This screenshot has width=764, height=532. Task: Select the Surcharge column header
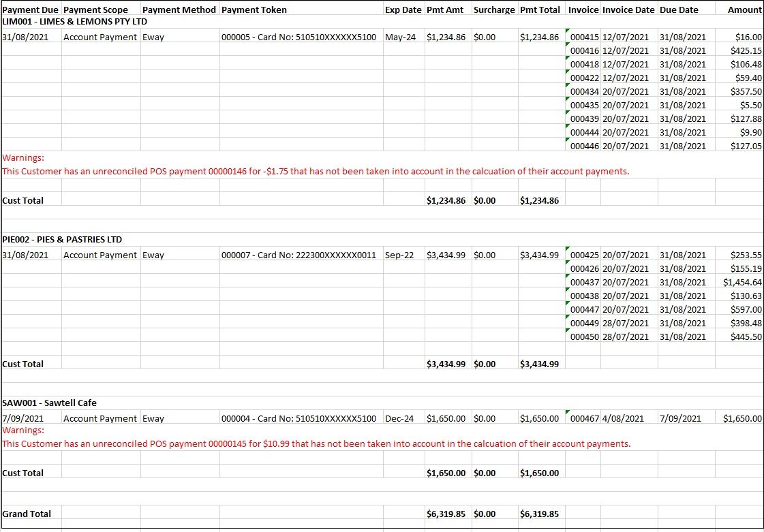pos(493,10)
